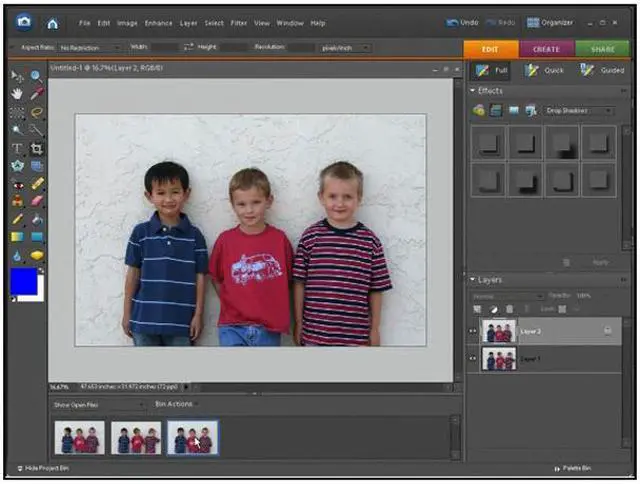The height and width of the screenshot is (484, 640).
Task: Show All effects in the Effects panel
Action: [x=531, y=110]
